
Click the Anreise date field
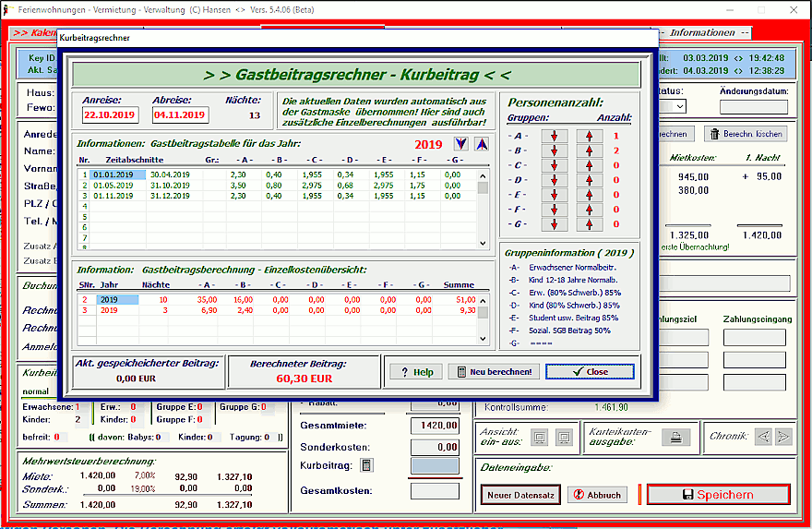110,115
